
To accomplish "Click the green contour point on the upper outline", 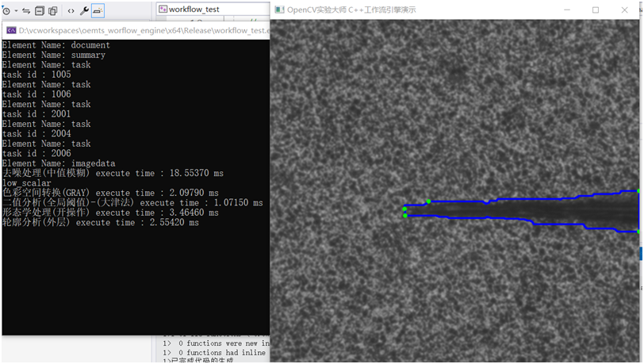I will [x=428, y=201].
